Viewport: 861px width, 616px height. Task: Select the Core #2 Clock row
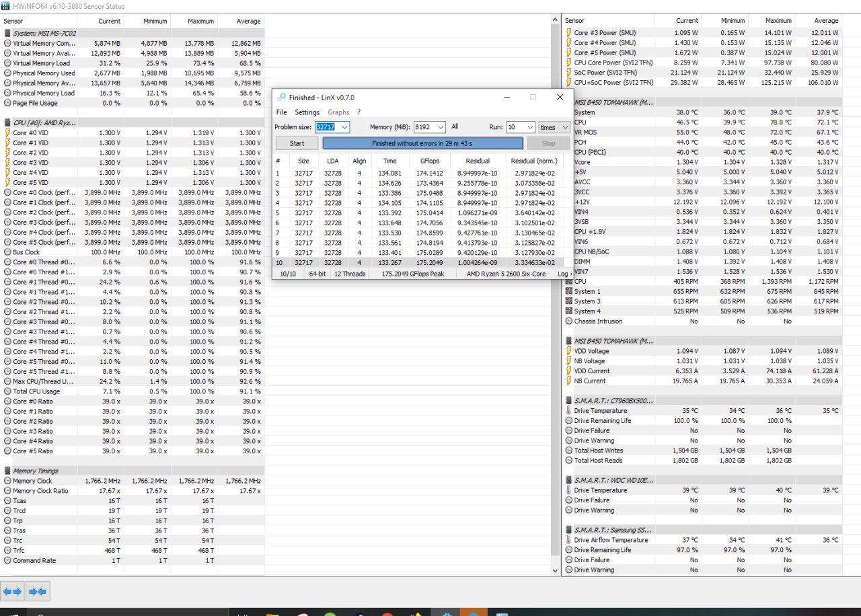pos(133,213)
